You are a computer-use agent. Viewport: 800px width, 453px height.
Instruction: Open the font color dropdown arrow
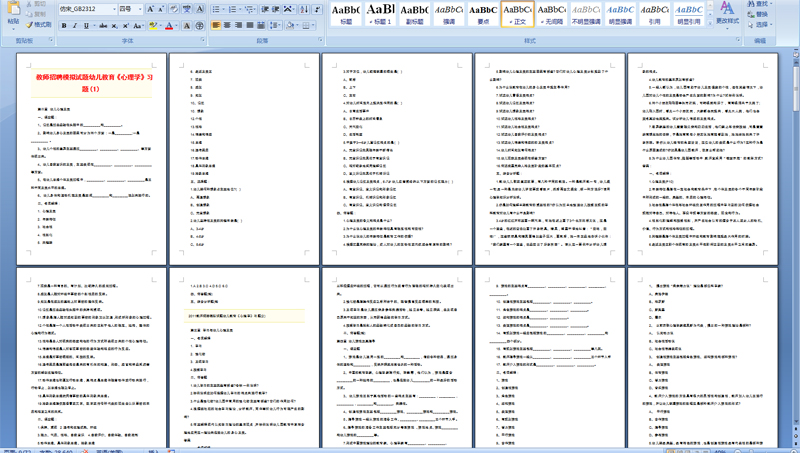pyautogui.click(x=177, y=26)
